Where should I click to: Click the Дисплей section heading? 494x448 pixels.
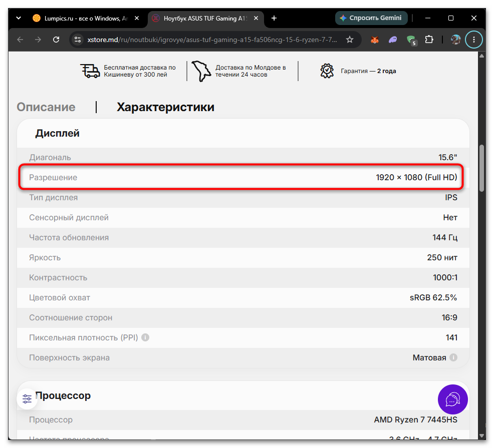pyautogui.click(x=57, y=133)
